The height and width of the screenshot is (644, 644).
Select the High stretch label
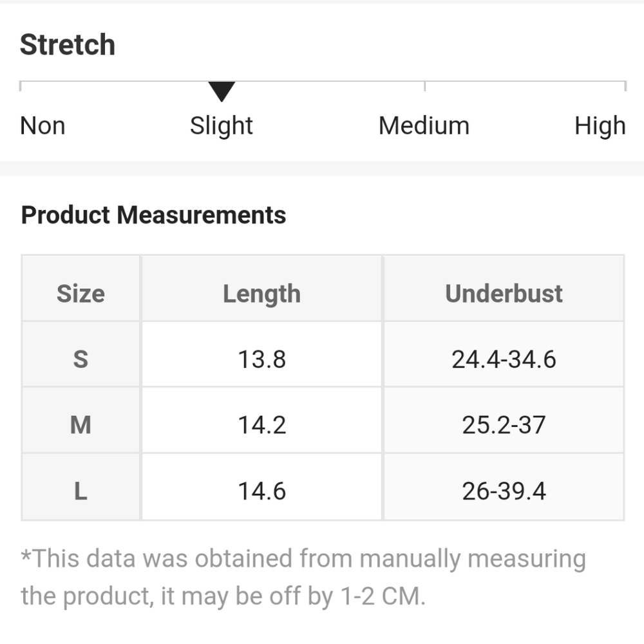(600, 126)
